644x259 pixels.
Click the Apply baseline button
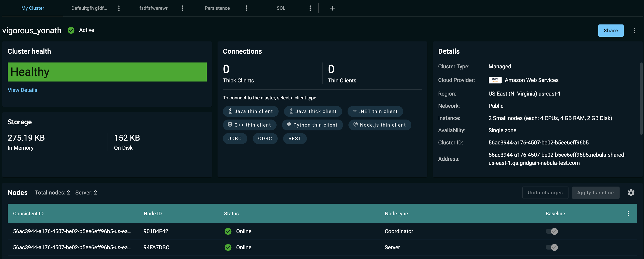point(596,192)
